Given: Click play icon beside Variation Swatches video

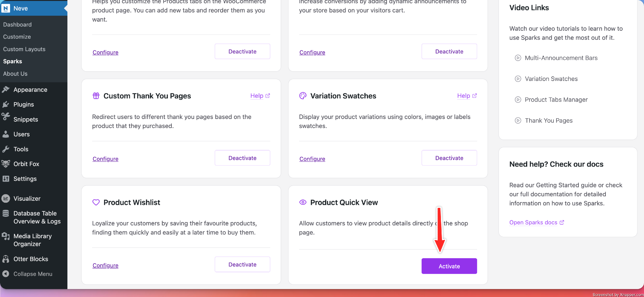Looking at the screenshot, I should click(x=518, y=79).
